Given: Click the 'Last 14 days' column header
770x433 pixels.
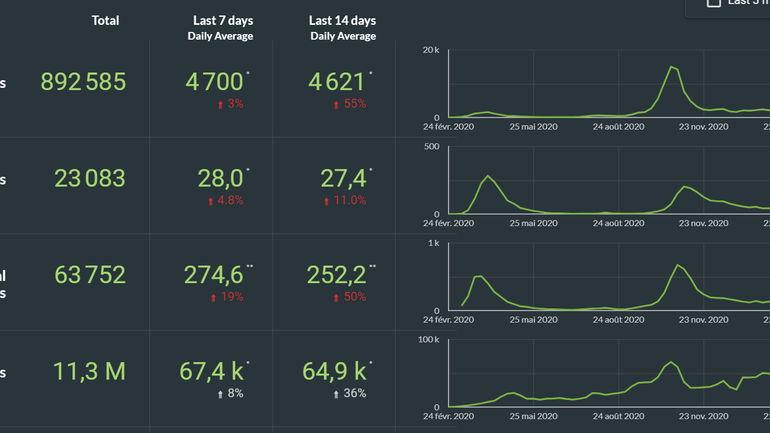Looking at the screenshot, I should click(343, 21).
